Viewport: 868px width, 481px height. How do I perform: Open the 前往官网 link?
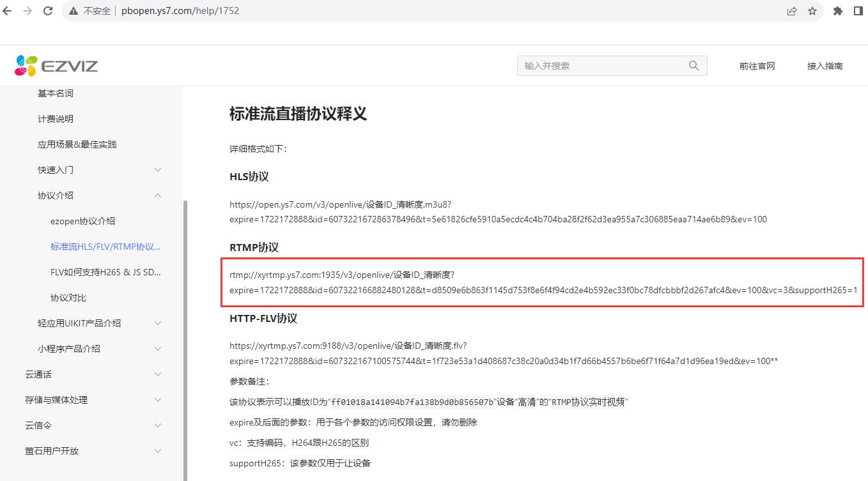click(x=757, y=66)
